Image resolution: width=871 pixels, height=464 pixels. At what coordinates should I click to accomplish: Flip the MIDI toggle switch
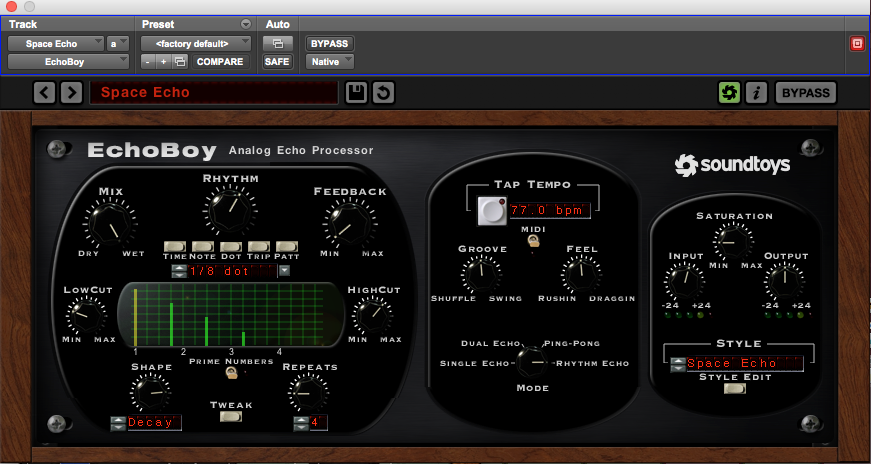point(533,241)
